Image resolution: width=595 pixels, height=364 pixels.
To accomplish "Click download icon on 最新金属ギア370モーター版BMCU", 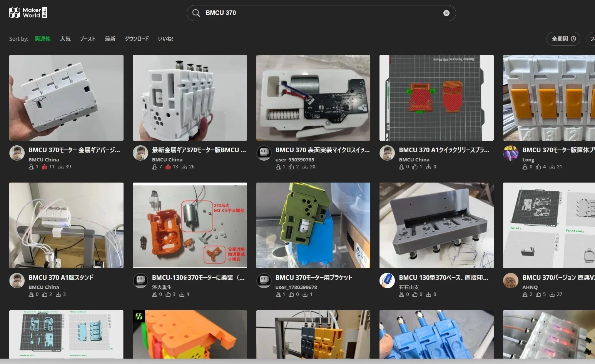I will (184, 167).
